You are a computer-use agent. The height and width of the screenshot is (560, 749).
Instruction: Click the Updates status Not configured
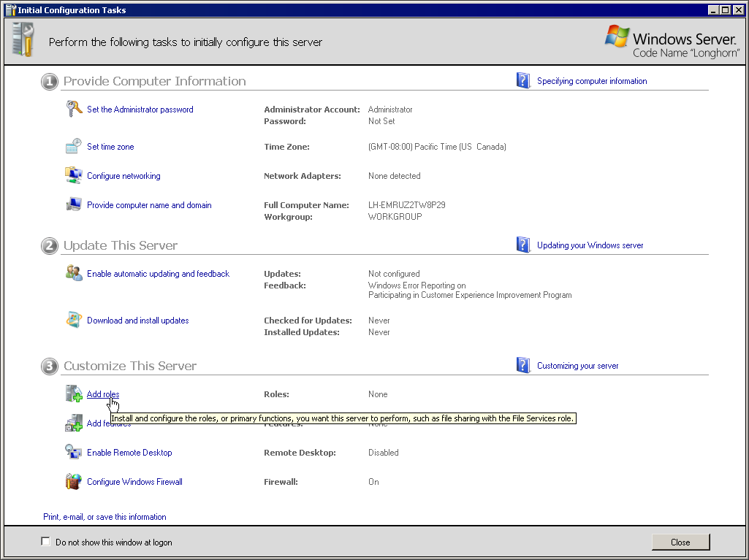394,274
